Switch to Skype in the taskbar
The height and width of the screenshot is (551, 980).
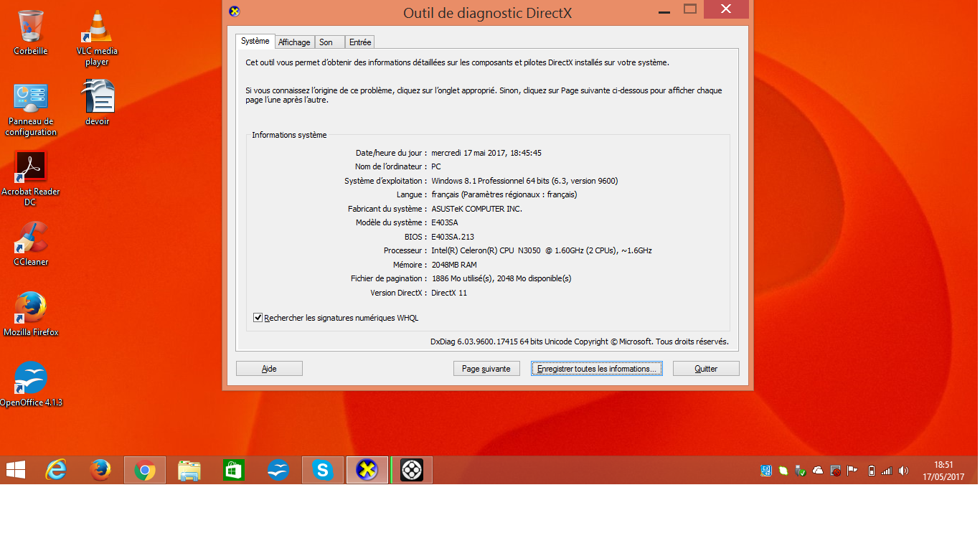tap(323, 470)
